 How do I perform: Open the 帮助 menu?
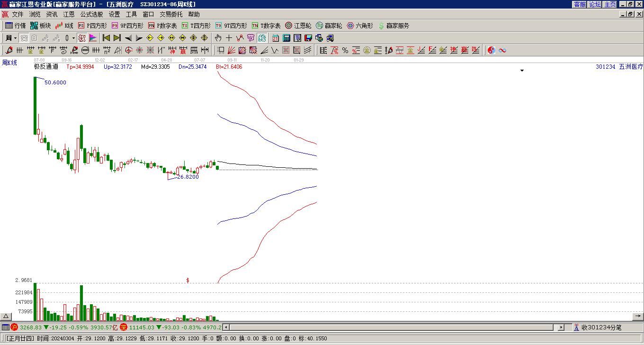[x=194, y=14]
